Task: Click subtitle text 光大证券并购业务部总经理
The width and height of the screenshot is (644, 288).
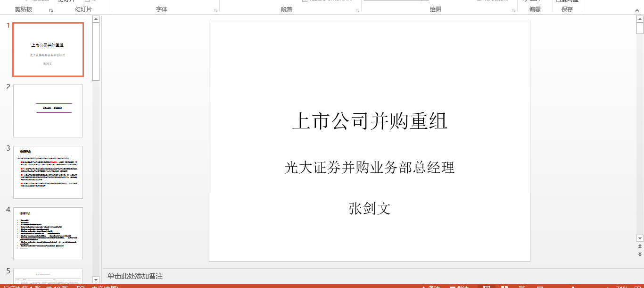Action: [x=370, y=167]
